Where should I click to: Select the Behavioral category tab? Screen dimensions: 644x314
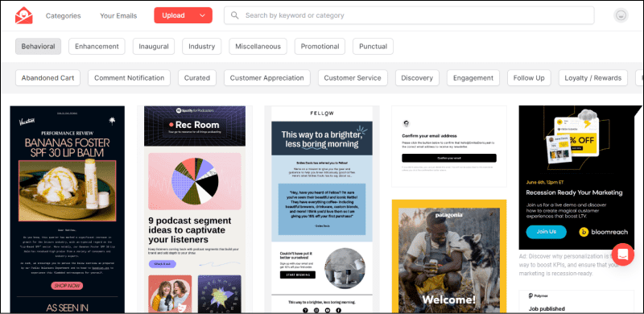tap(38, 47)
